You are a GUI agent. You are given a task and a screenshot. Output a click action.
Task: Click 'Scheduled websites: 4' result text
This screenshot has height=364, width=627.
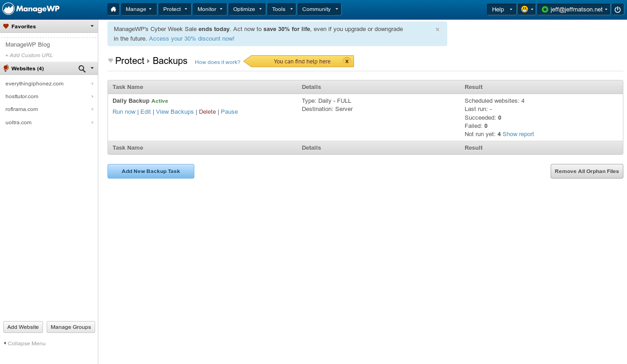(494, 101)
